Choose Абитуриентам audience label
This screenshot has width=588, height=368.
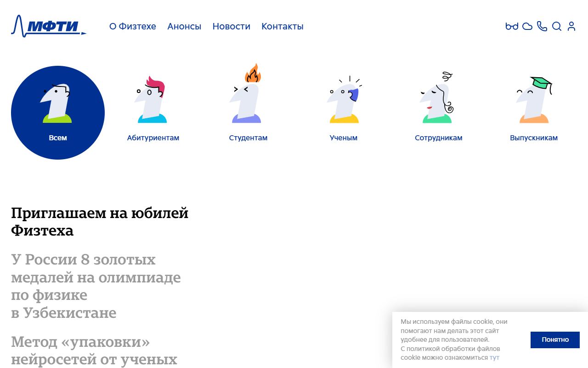point(153,138)
